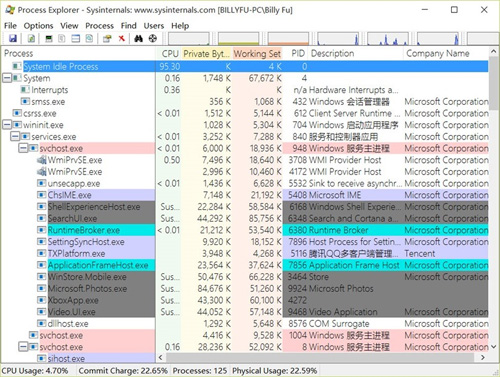
Task: Click the sihost.exe process icon
Action: tap(41, 359)
